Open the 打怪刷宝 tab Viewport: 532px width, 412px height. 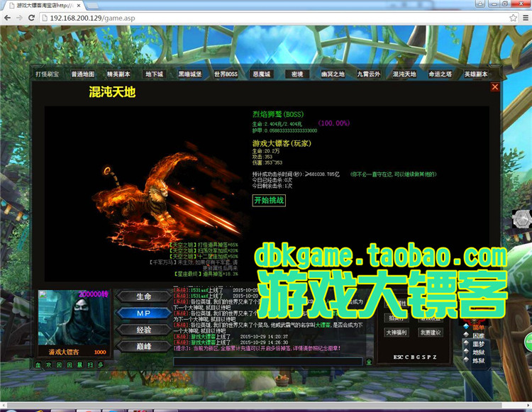47,74
